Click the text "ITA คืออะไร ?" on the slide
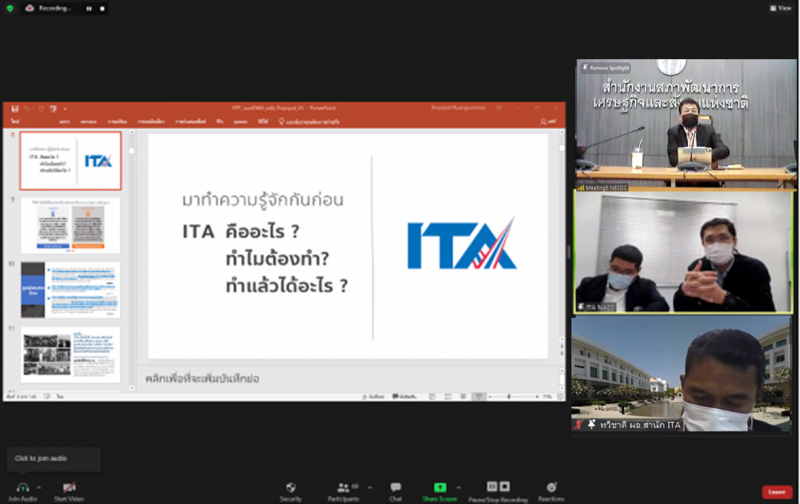800x504 pixels. [x=241, y=232]
